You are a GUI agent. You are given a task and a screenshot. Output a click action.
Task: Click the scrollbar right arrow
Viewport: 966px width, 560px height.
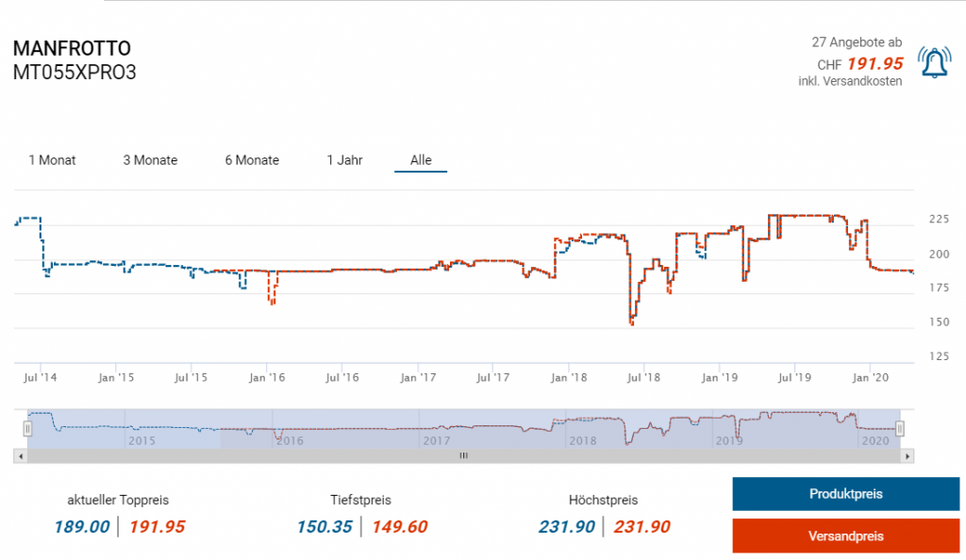[908, 455]
